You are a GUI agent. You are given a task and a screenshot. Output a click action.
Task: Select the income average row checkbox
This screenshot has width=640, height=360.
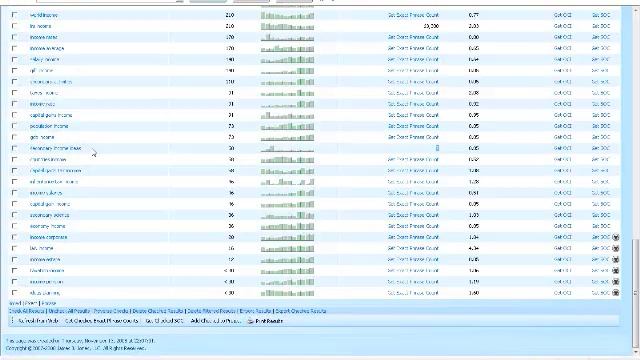click(x=15, y=48)
